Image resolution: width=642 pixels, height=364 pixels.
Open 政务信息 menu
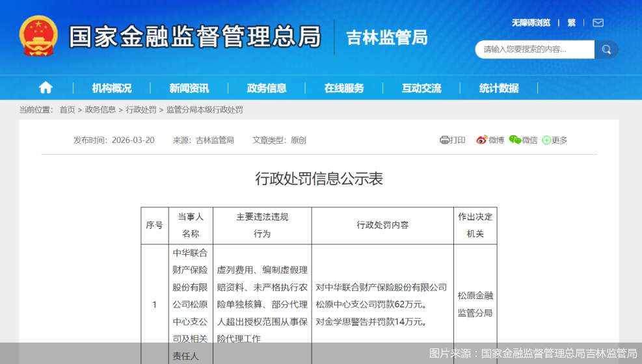tap(267, 88)
